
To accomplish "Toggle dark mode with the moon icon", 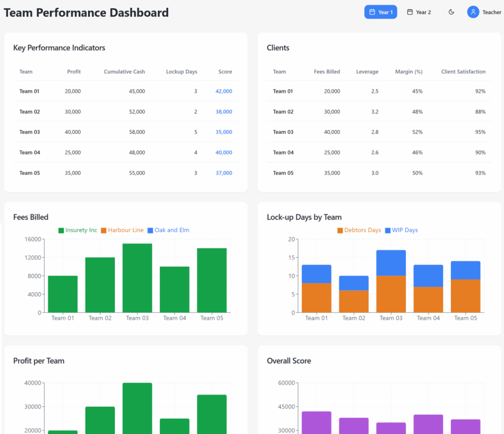I will [451, 12].
